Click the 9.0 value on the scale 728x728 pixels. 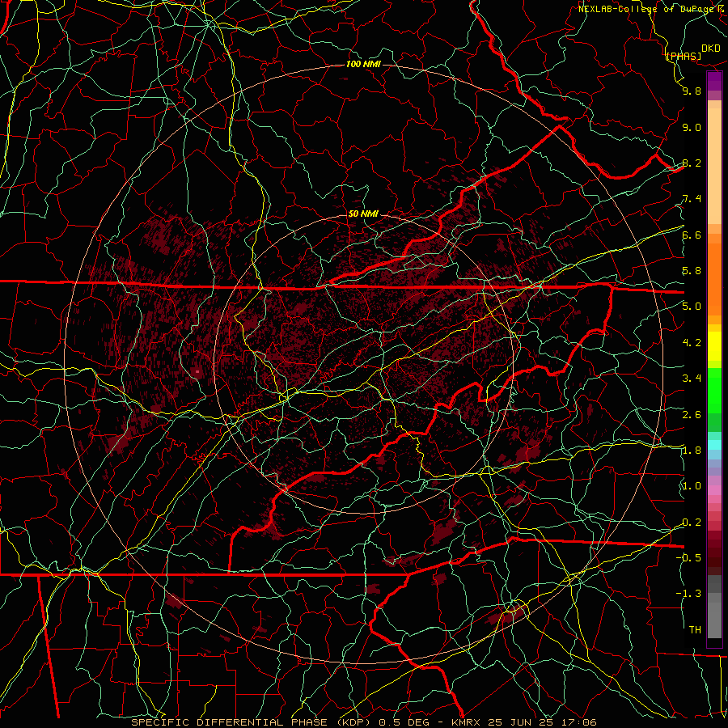click(692, 127)
